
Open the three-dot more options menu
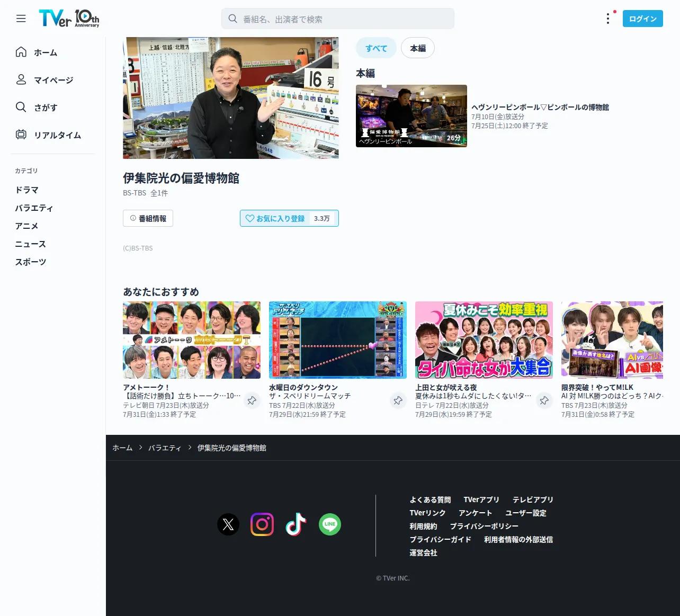(x=608, y=19)
